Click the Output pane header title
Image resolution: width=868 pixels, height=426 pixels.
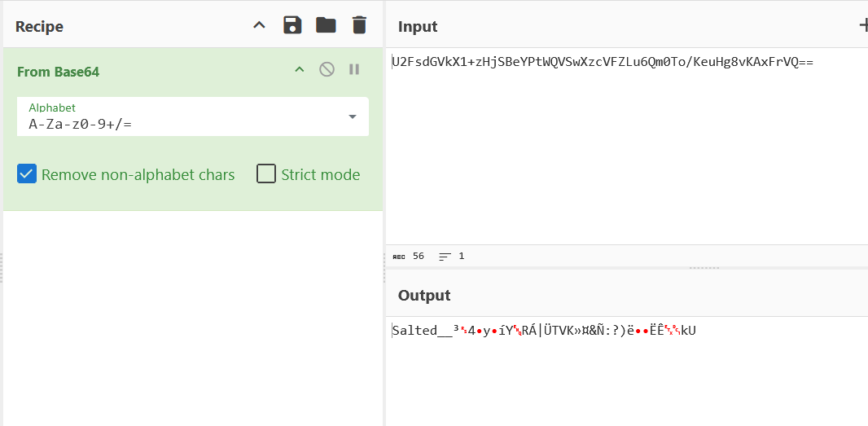(x=424, y=295)
